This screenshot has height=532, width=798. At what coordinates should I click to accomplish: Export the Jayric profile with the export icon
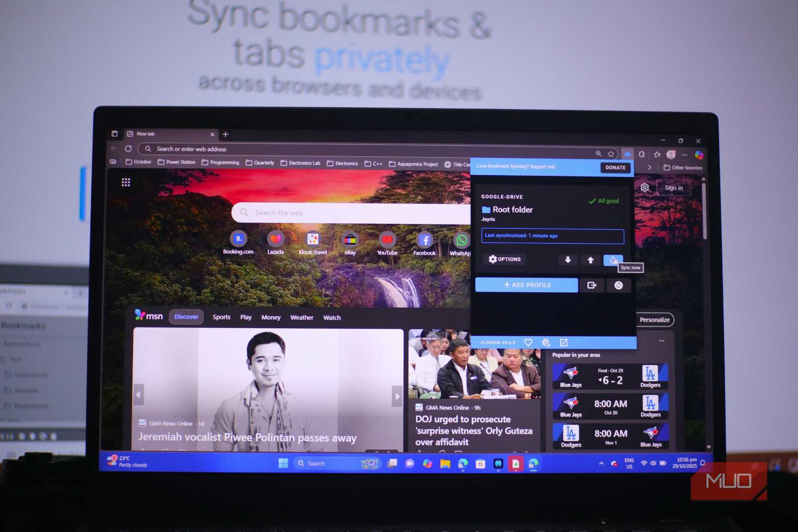click(592, 285)
